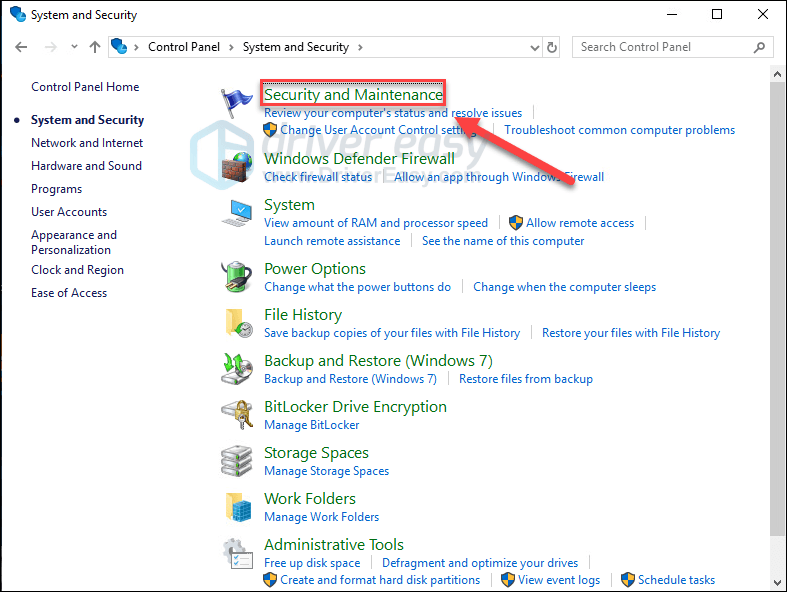
Task: Expand the chevron after System and Security breadcrumb
Action: point(360,47)
